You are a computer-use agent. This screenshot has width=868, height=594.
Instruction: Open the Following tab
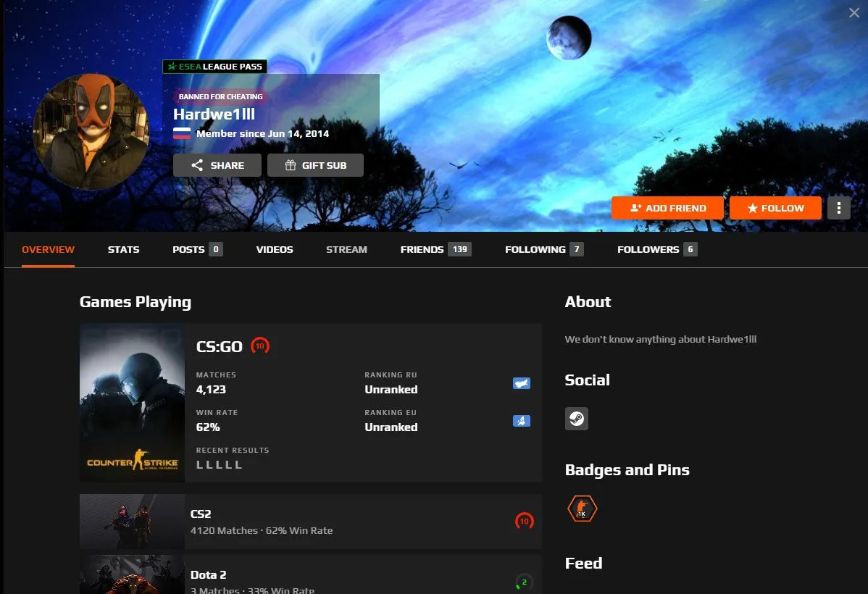click(x=544, y=250)
